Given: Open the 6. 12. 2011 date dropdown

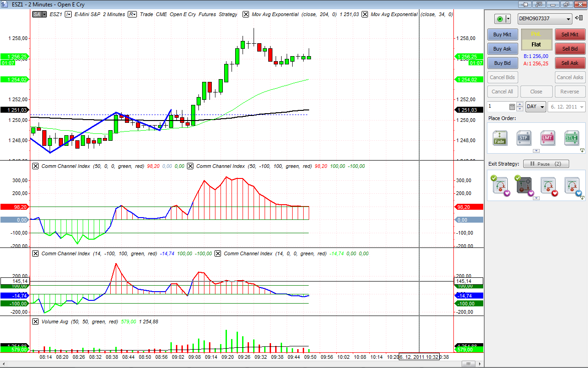Looking at the screenshot, I should click(567, 107).
